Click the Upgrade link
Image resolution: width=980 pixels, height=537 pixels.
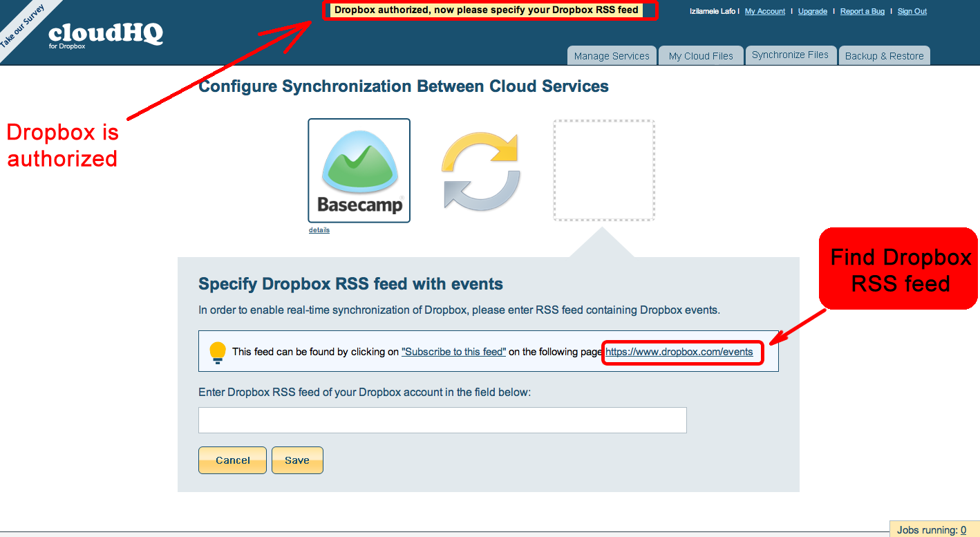pos(813,11)
